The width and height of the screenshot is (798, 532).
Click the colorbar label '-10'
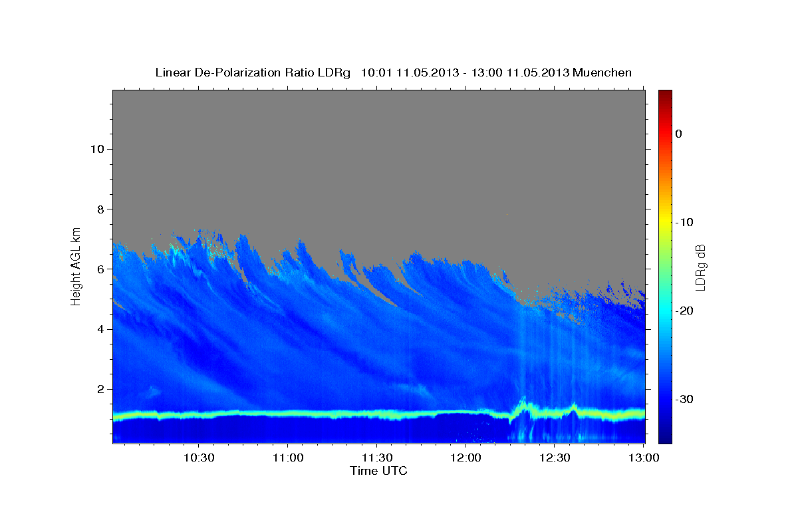tap(684, 222)
